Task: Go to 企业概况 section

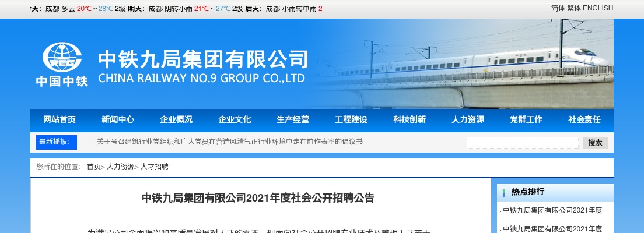Action: point(176,119)
